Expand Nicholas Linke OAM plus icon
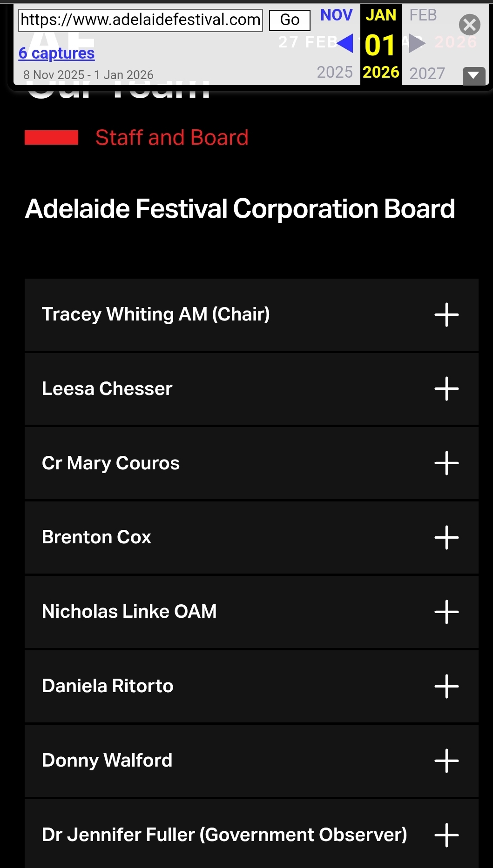The width and height of the screenshot is (493, 868). 446,612
